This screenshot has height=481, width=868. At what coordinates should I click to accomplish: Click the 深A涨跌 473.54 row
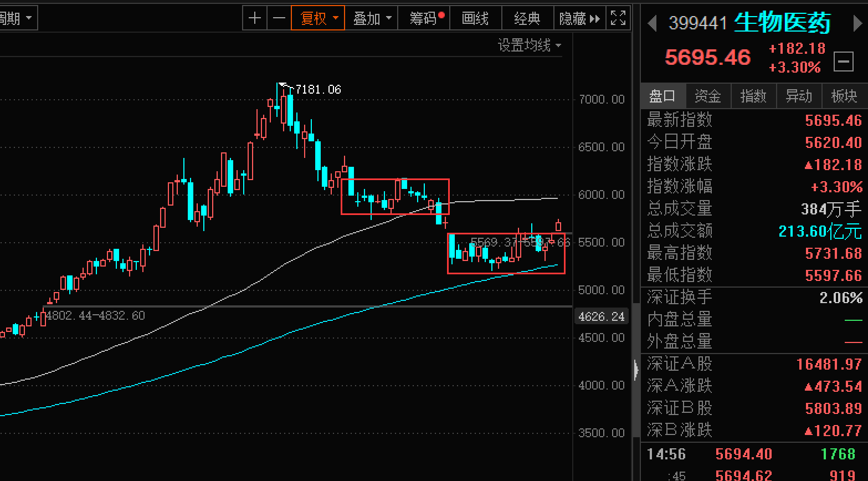[754, 386]
